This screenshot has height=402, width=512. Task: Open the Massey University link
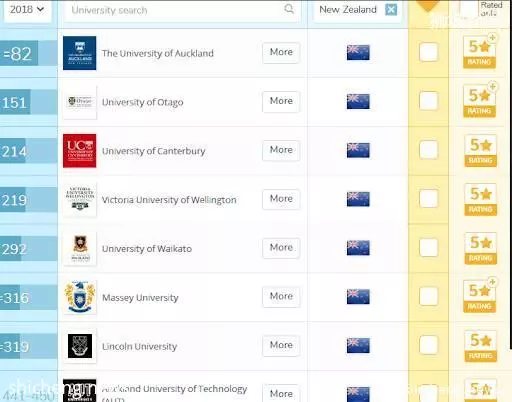tap(140, 298)
